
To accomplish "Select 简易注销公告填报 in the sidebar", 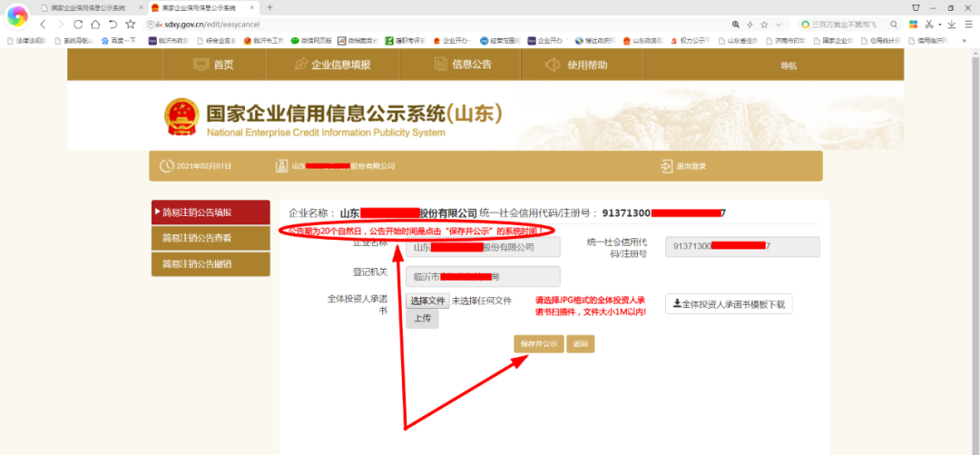I will (211, 213).
